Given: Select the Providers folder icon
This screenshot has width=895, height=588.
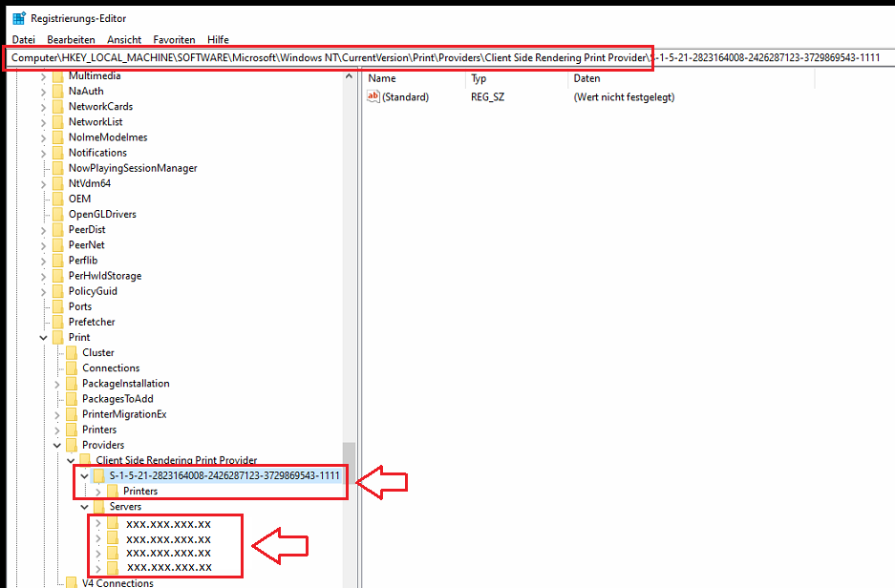Looking at the screenshot, I should point(72,445).
